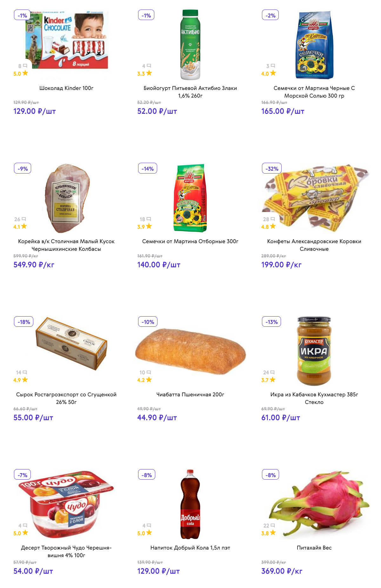Click the comments icon on Питахайя

[273, 525]
